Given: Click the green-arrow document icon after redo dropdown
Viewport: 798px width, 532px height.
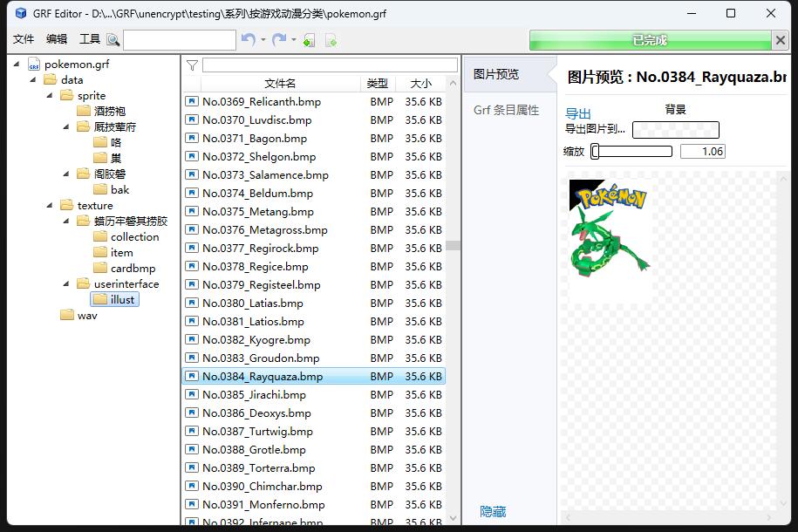Looking at the screenshot, I should tap(309, 40).
